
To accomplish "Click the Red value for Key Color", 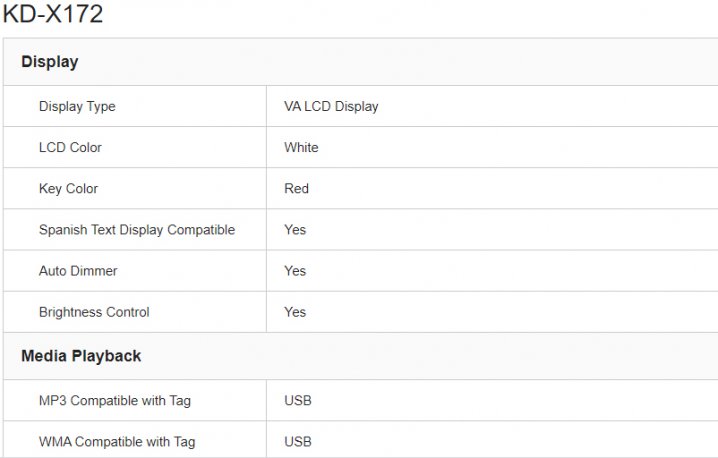I will [296, 188].
